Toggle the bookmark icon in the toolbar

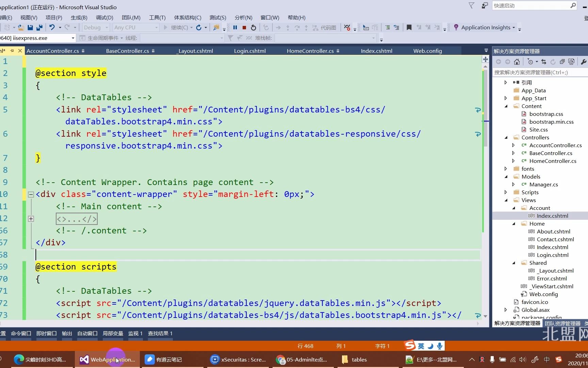tap(409, 28)
